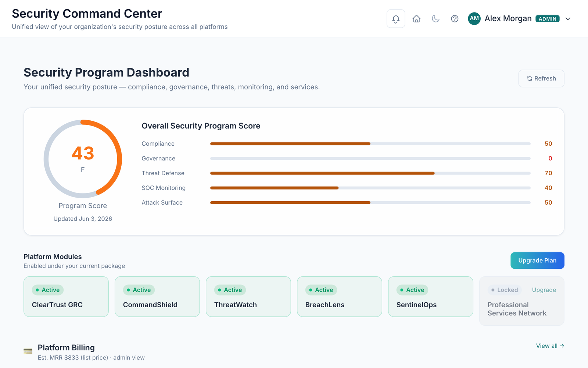Click the Threat Defense score bar
The image size is (588, 368).
(x=370, y=173)
